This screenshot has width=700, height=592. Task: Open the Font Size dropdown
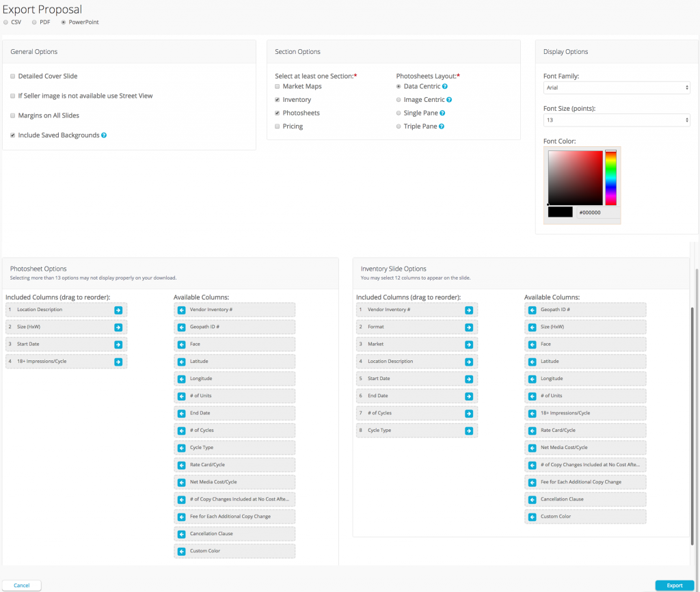tap(617, 120)
